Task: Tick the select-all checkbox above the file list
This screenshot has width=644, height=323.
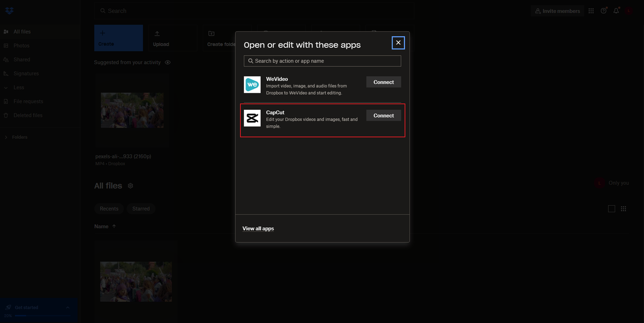Action: pos(612,209)
